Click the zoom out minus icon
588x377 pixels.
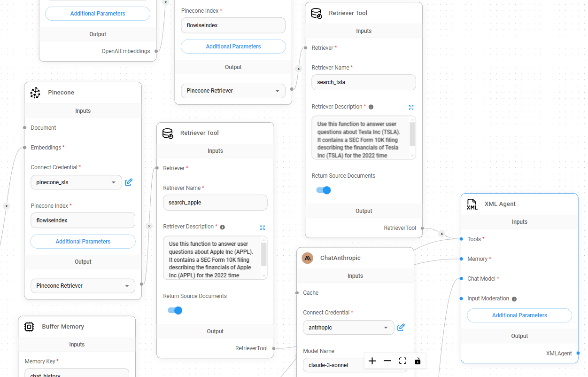click(387, 361)
